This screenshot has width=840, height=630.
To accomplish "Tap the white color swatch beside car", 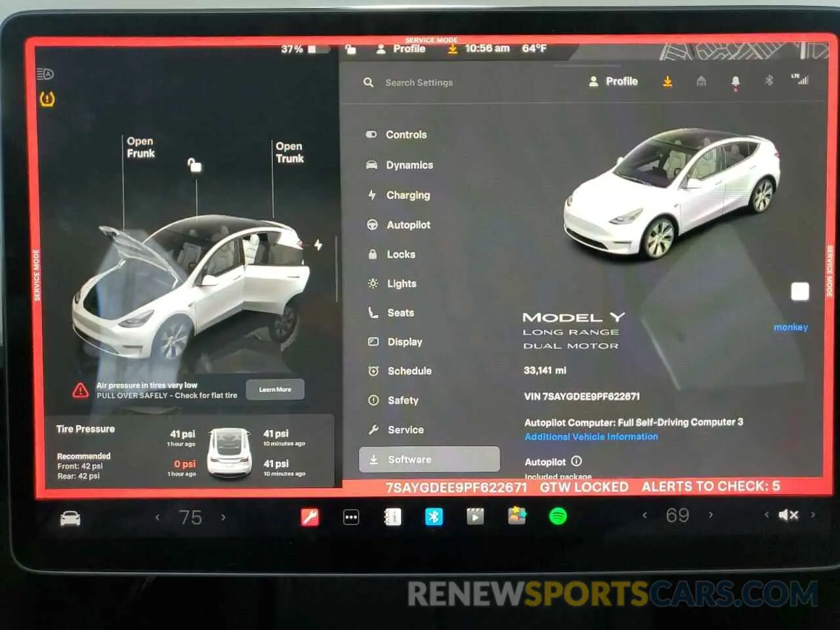I will coord(800,292).
